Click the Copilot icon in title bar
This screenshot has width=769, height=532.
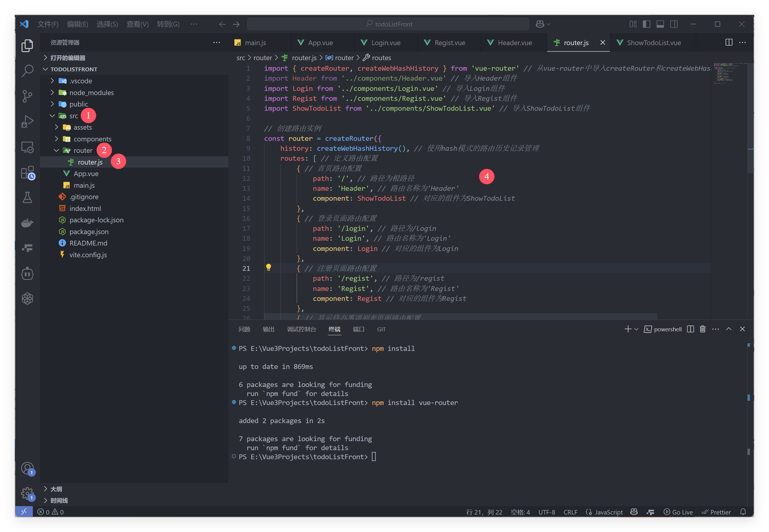pos(540,24)
